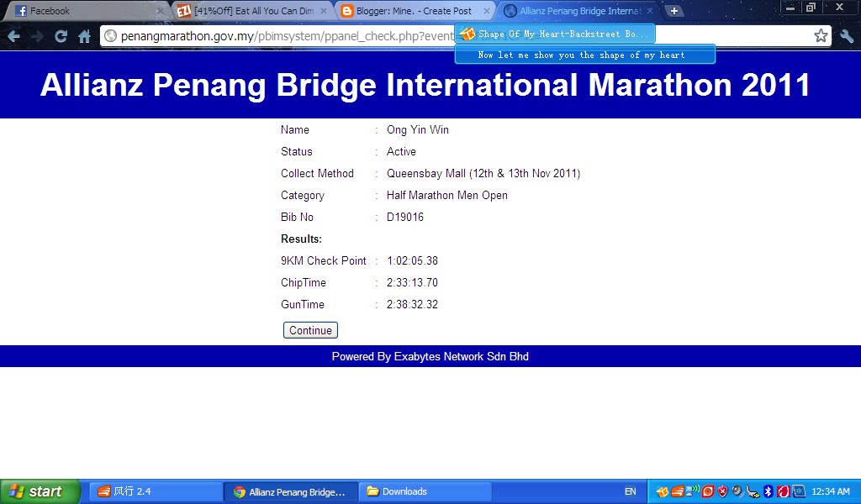
Task: Open the Windows Start menu
Action: point(40,491)
